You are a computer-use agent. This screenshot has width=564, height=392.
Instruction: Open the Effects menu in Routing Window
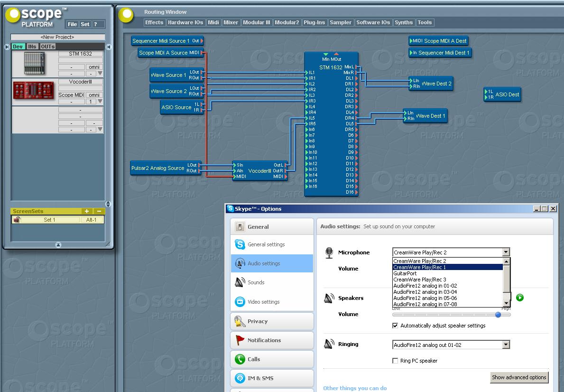coord(154,22)
